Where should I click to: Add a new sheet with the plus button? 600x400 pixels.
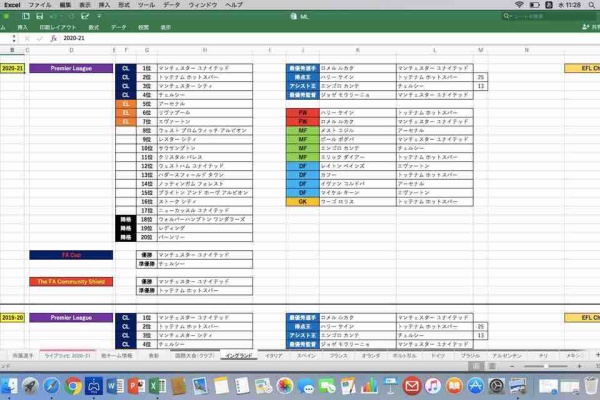point(597,355)
